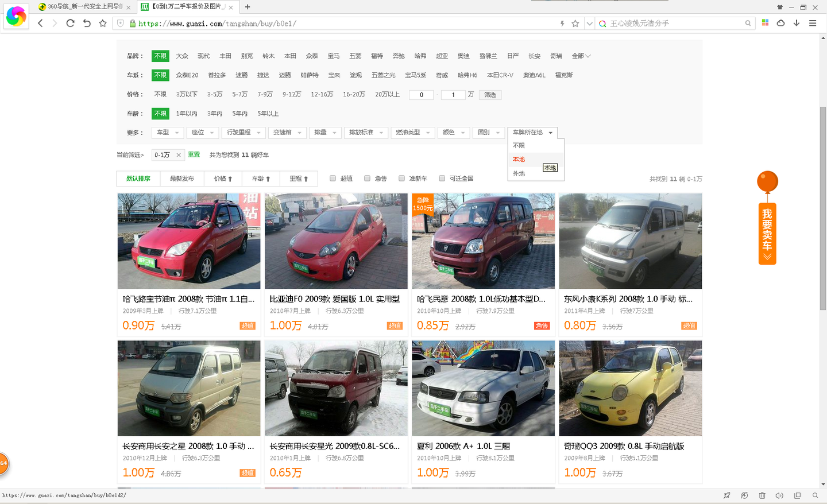Screen dimensions: 827x504
Task: Switch to the 360导航 browser tab
Action: pyautogui.click(x=85, y=7)
